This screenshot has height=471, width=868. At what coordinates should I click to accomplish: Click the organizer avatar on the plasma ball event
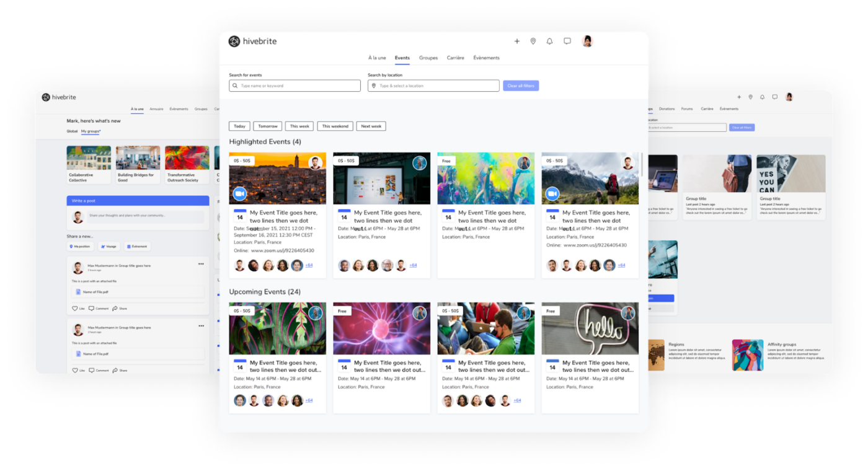[x=420, y=313]
